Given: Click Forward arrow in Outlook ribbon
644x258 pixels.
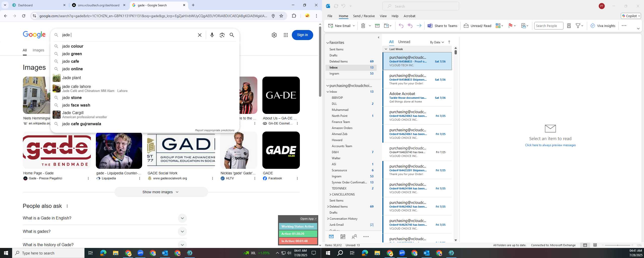Looking at the screenshot, I should point(419,26).
